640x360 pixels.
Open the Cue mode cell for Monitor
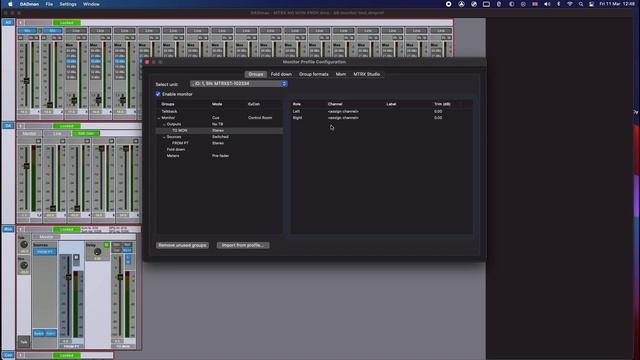coord(216,118)
